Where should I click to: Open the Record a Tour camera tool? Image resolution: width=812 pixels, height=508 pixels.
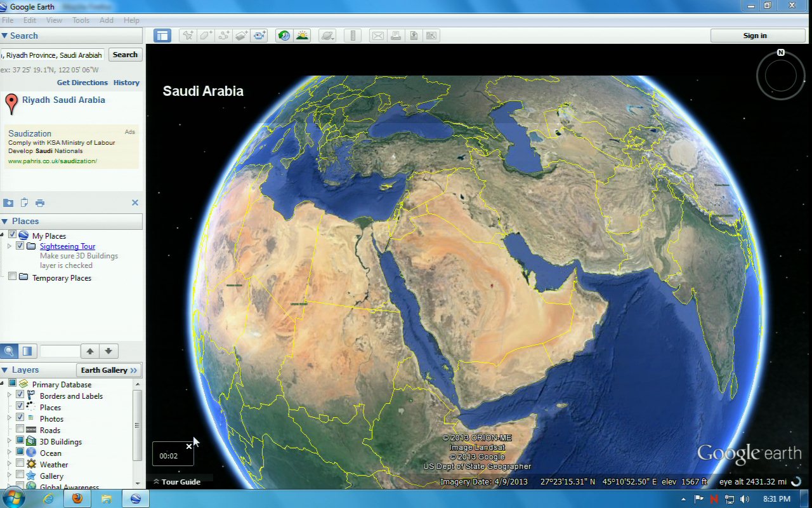(259, 36)
